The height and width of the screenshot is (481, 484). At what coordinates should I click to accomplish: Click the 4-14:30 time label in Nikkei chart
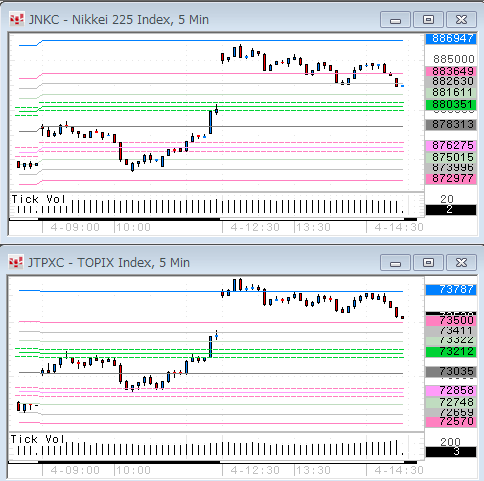click(399, 227)
